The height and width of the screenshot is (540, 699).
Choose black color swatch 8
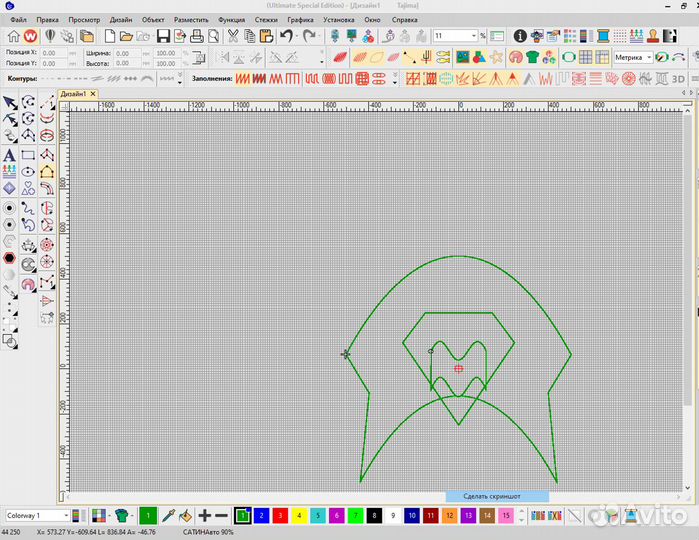point(374,516)
